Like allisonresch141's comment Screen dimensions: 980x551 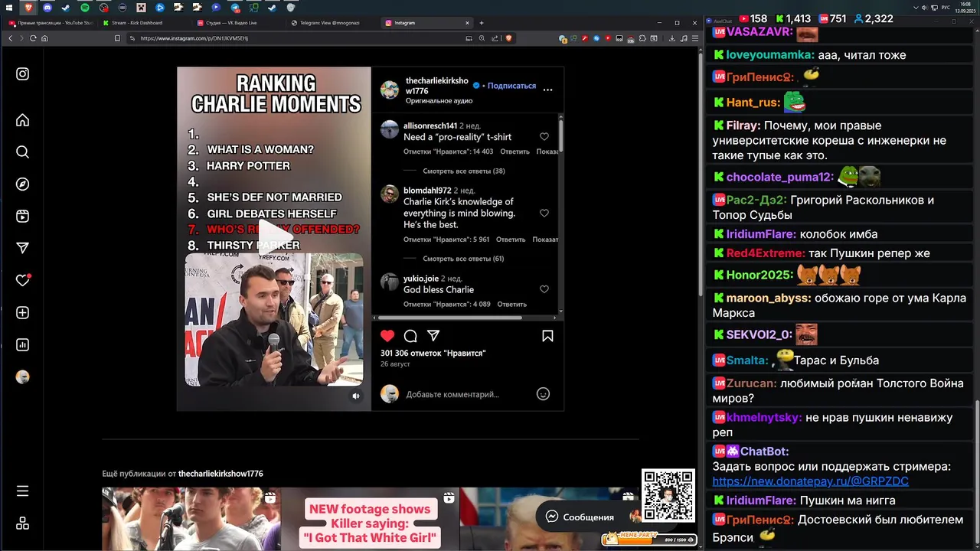tap(544, 137)
